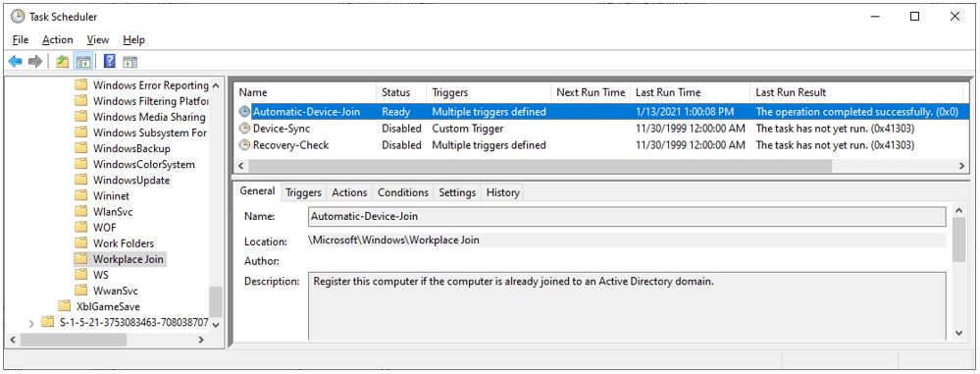Click the Wininet folder icon
The image size is (980, 374).
click(81, 195)
